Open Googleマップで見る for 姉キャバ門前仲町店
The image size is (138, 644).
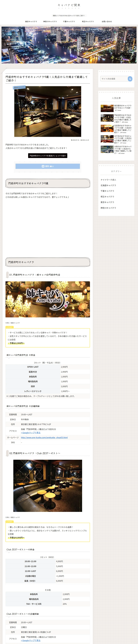click(31, 433)
